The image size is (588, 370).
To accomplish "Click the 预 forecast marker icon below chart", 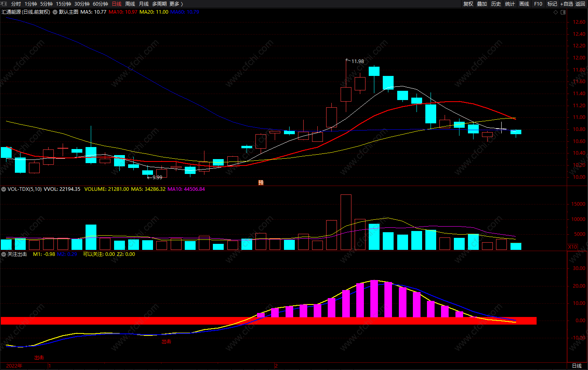I will pos(261,183).
